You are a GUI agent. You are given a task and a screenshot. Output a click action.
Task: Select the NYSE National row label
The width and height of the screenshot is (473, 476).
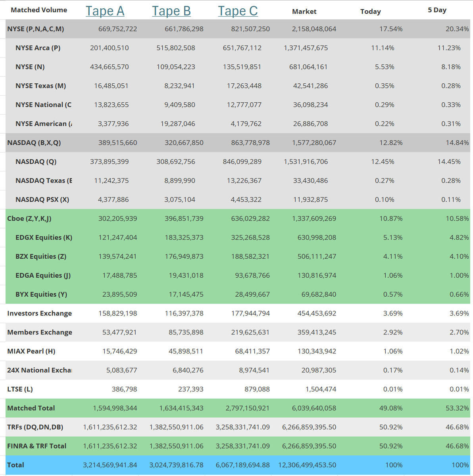pyautogui.click(x=44, y=105)
